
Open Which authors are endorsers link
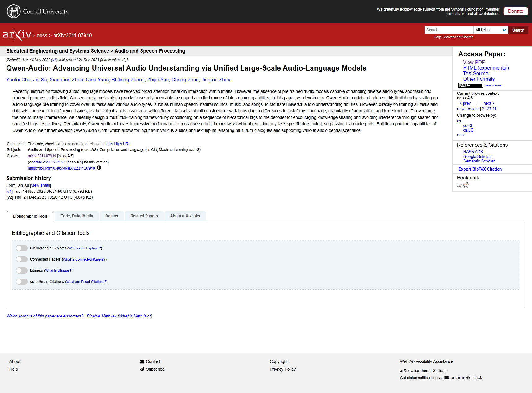pyautogui.click(x=45, y=316)
